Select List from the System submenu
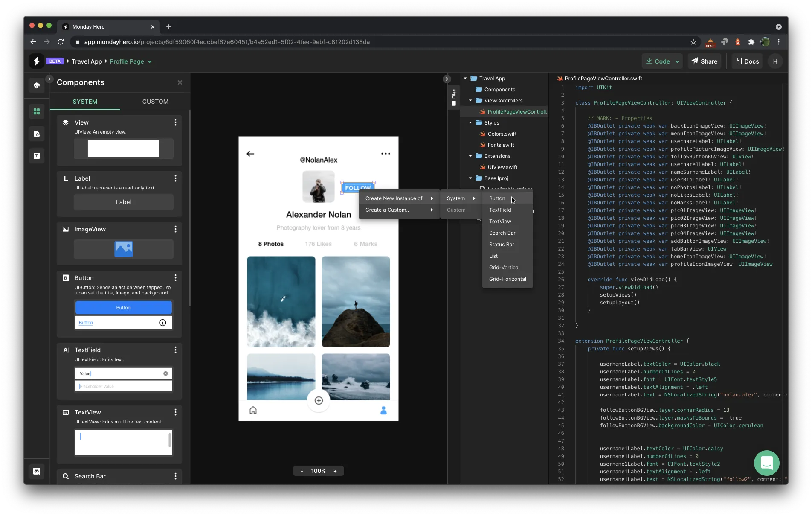This screenshot has height=516, width=812. tap(507, 256)
